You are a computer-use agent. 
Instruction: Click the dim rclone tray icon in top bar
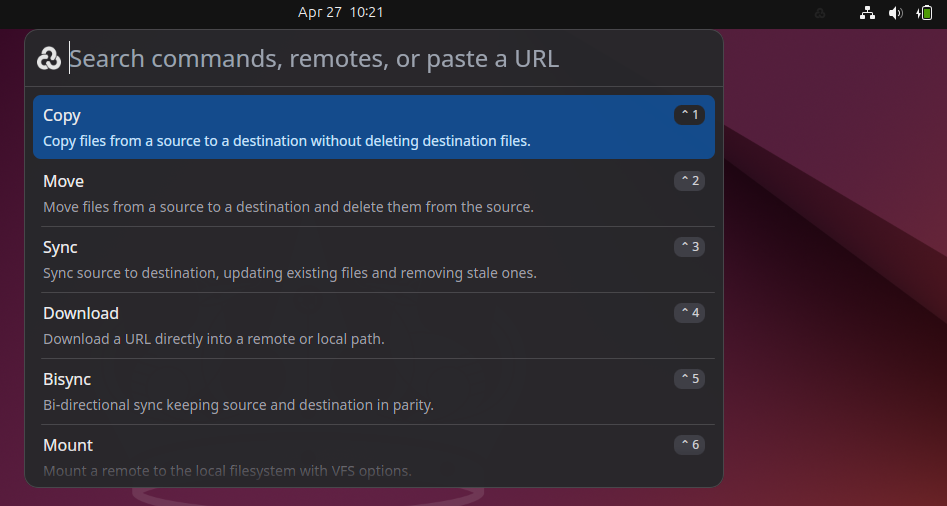click(x=820, y=13)
